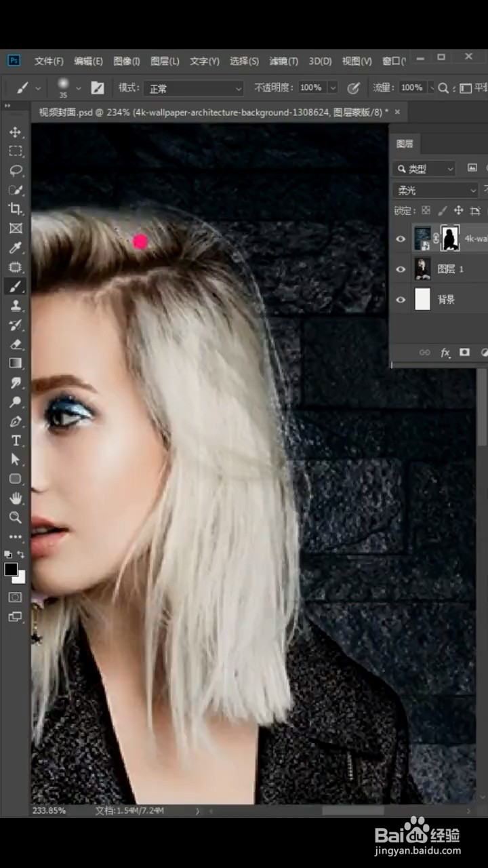The image size is (488, 868).
Task: Open the brush mode 正常 dropdown
Action: click(195, 88)
